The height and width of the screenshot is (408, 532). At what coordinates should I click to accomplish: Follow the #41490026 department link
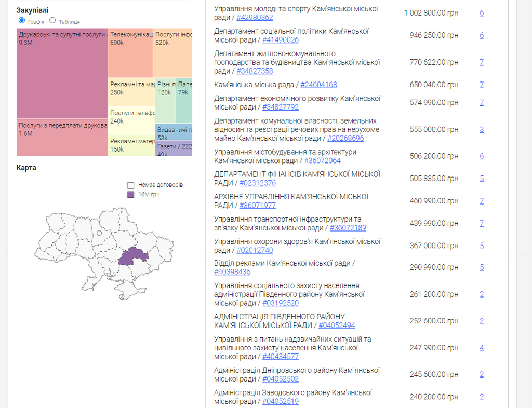[280, 39]
